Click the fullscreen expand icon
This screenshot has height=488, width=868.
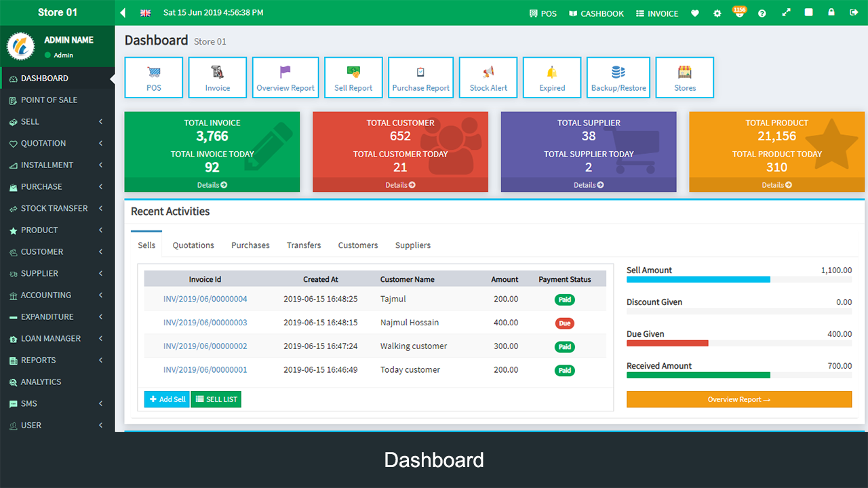[785, 13]
